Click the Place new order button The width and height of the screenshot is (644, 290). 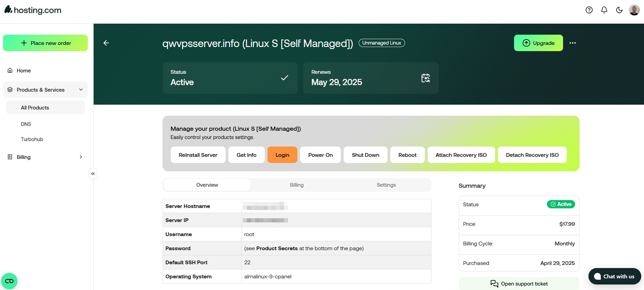point(45,43)
